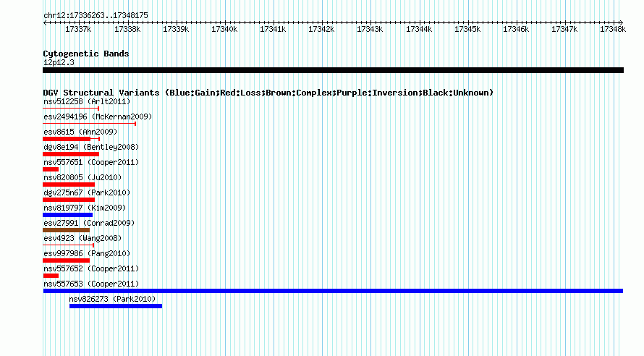This screenshot has width=644, height=356.
Task: Click nsv826273 (Park2010) label
Action: [113, 299]
